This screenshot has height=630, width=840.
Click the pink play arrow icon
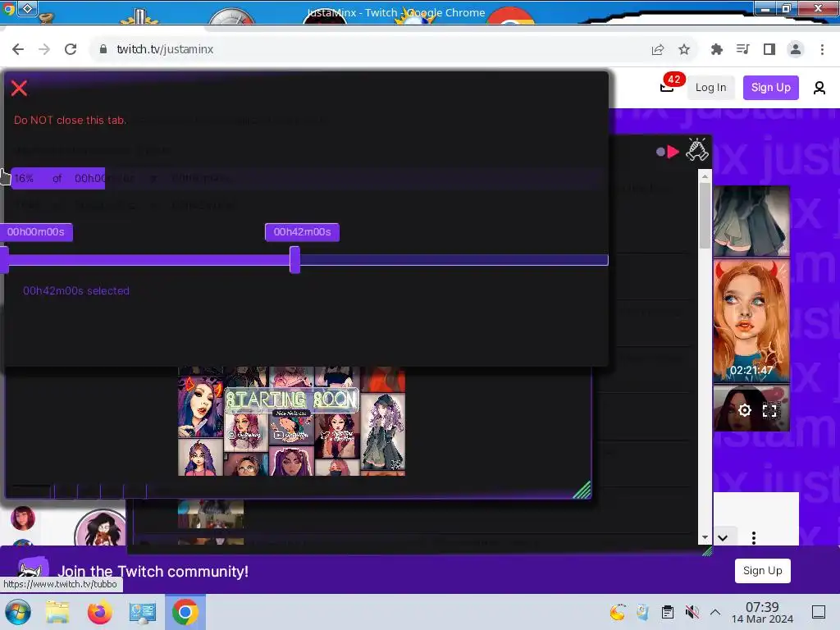673,152
